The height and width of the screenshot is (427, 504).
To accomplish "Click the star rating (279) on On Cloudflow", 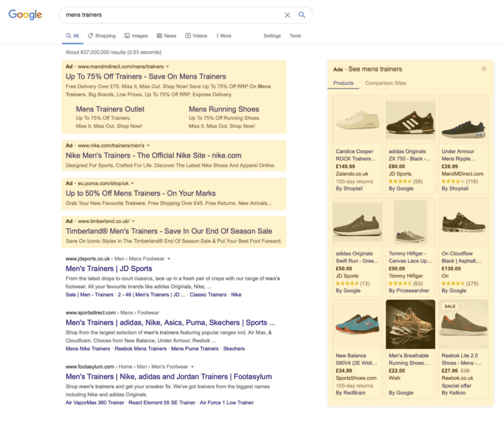I will [x=460, y=284].
